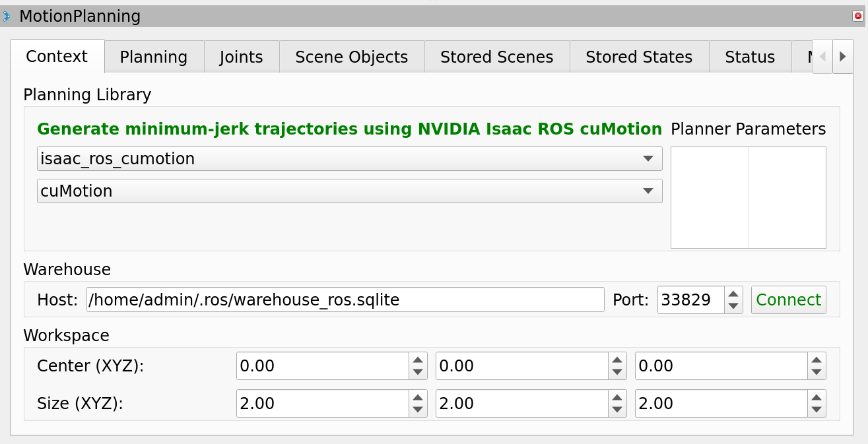Open the Joints tab
Screen dimensions: 868x444
241,57
